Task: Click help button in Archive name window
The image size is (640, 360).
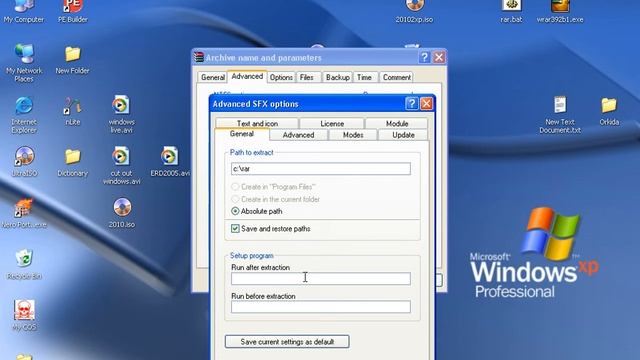Action: 424,57
